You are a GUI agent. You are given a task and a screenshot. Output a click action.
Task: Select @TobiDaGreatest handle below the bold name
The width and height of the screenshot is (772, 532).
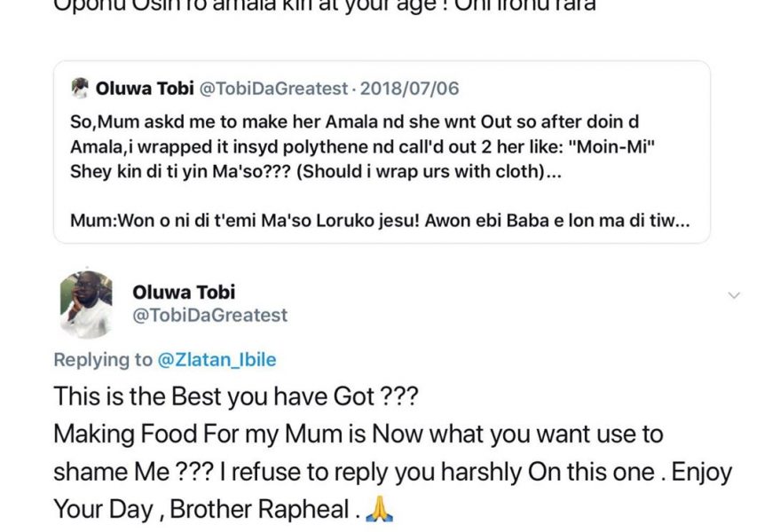point(209,315)
